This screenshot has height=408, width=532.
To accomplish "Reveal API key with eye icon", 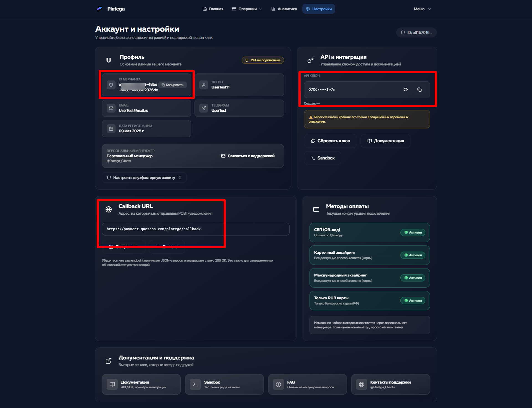I will click(x=405, y=90).
